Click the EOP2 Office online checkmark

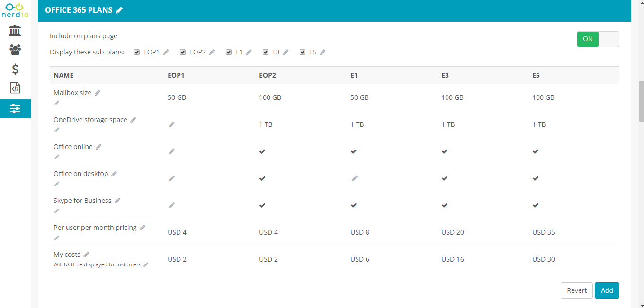(262, 151)
